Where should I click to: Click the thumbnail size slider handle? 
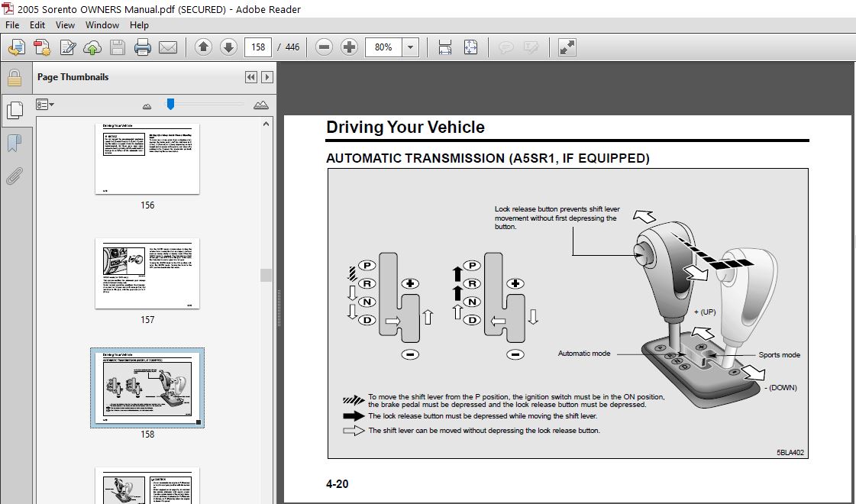pos(170,104)
